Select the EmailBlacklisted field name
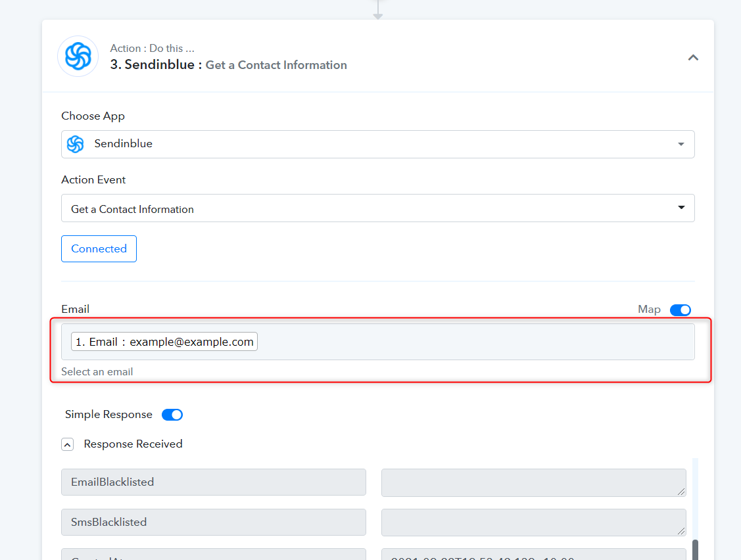Screen dimensions: 741x560 pos(214,482)
